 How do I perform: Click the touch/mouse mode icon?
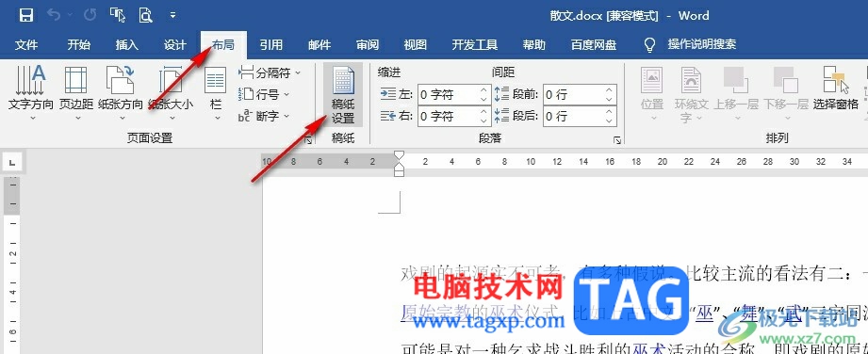tap(118, 15)
